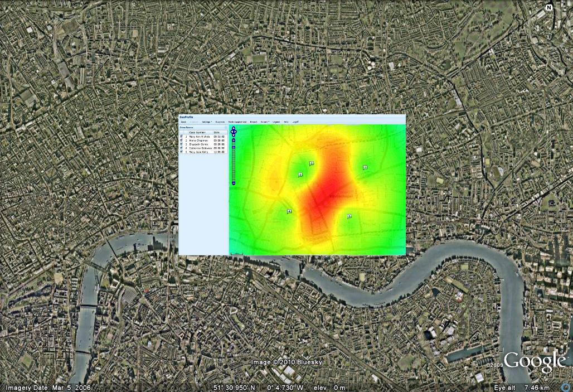The width and height of the screenshot is (573, 392).
Task: Toggle the Annie Chapman checkbox
Action: (181, 140)
